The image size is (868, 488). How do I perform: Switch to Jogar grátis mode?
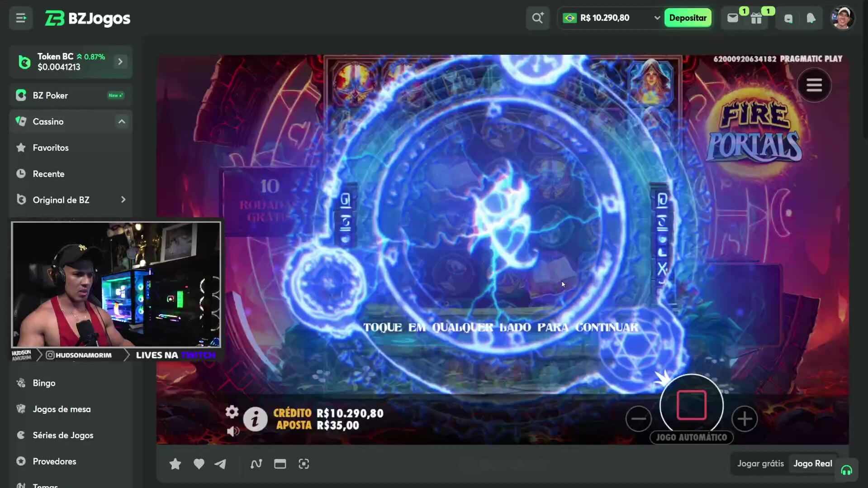760,464
